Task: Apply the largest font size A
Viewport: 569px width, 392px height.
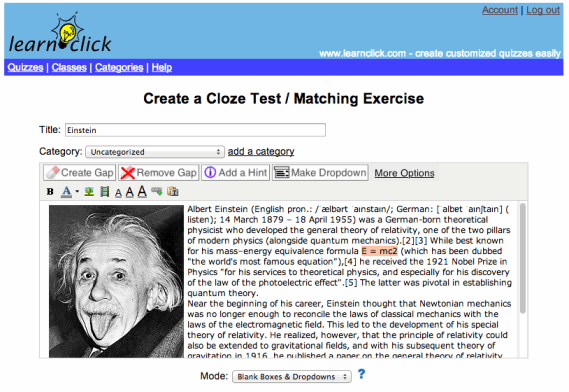Action: [142, 191]
